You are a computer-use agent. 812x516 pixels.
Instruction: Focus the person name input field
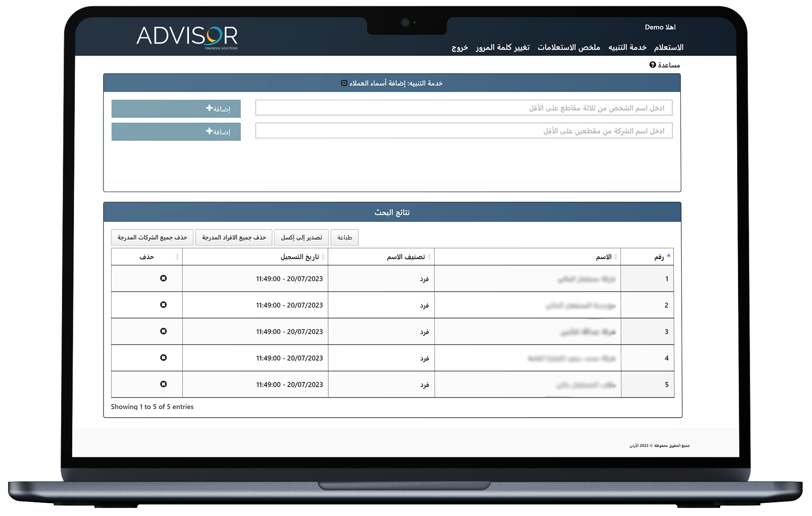point(464,108)
